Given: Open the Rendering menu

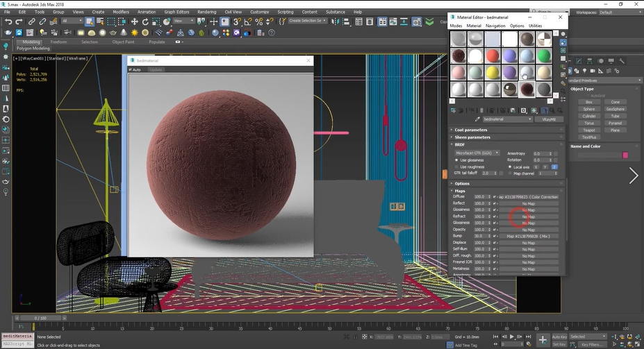Looking at the screenshot, I should [206, 12].
